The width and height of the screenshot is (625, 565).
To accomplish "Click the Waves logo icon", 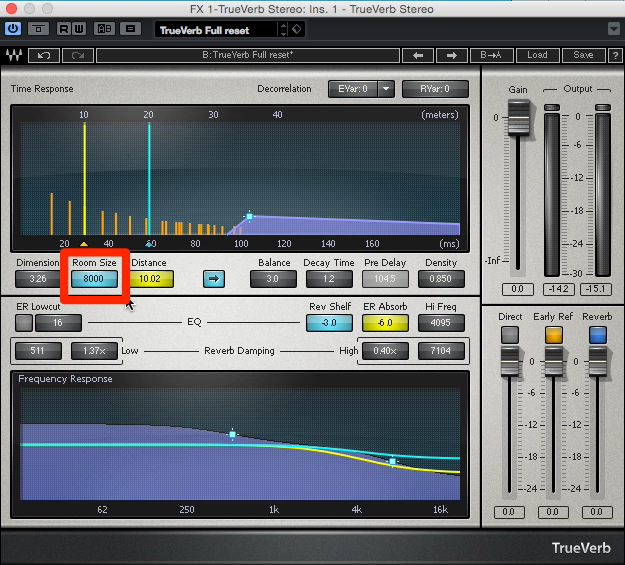I will [x=14, y=55].
